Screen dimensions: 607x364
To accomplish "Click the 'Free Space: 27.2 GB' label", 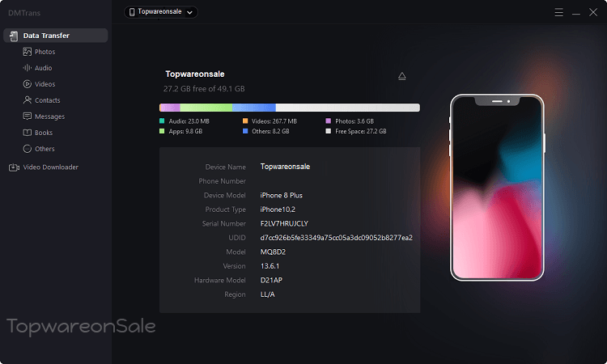I will [x=360, y=131].
